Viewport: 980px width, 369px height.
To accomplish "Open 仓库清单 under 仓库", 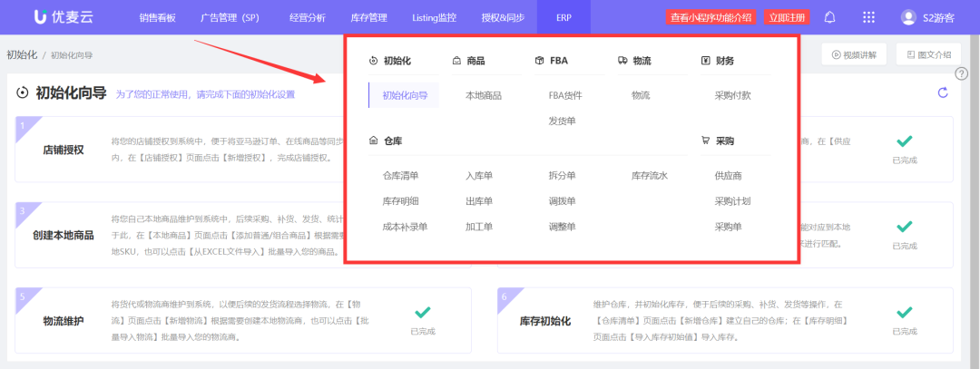I will pyautogui.click(x=400, y=176).
